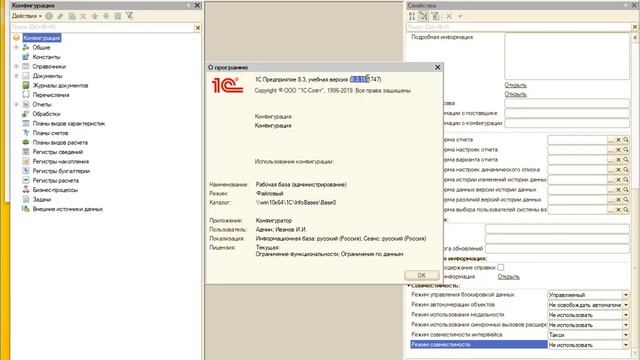The height and width of the screenshot is (360, 640).
Task: Toggle the содержание справки checkbox
Action: click(x=501, y=267)
